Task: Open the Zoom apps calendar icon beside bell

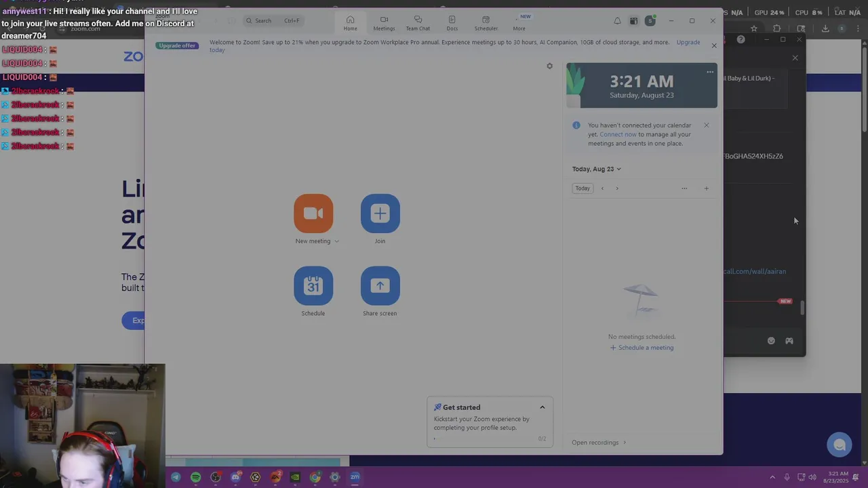Action: 633,21
